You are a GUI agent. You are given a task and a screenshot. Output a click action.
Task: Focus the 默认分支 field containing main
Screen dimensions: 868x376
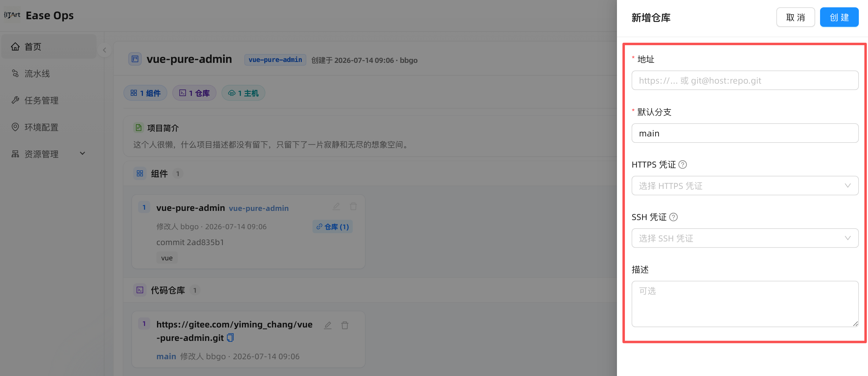tap(745, 133)
